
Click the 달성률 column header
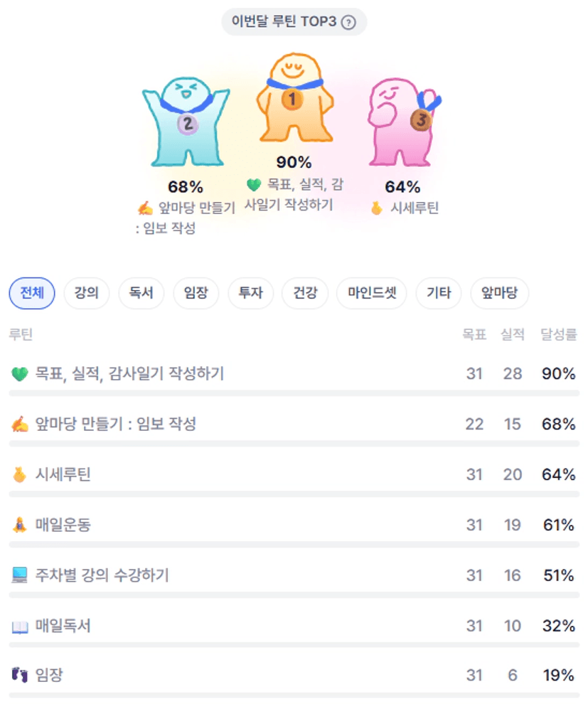pos(558,334)
